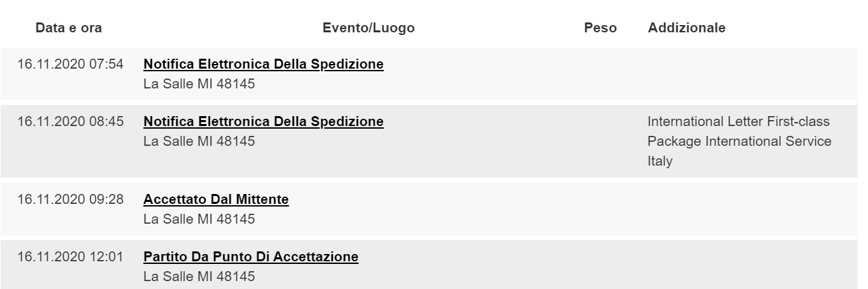
Task: Click La Salle location under the 07:54 event
Action: (x=199, y=84)
